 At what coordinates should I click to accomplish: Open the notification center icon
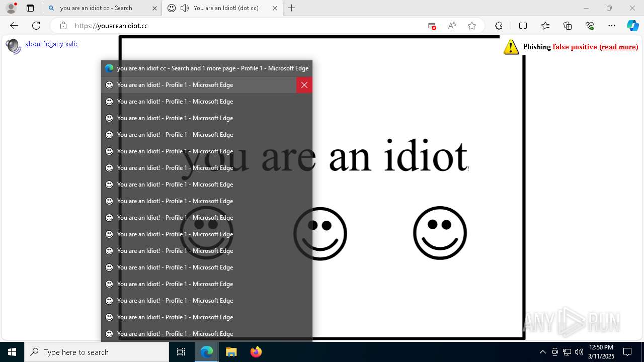627,352
